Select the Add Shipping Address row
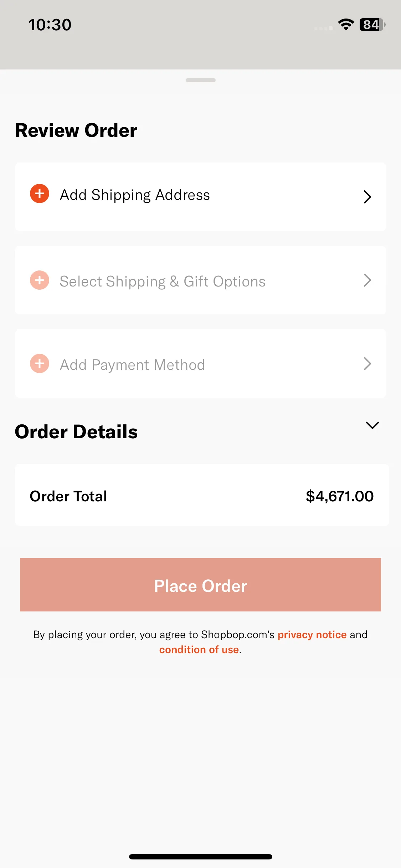This screenshot has width=401, height=868. (200, 197)
